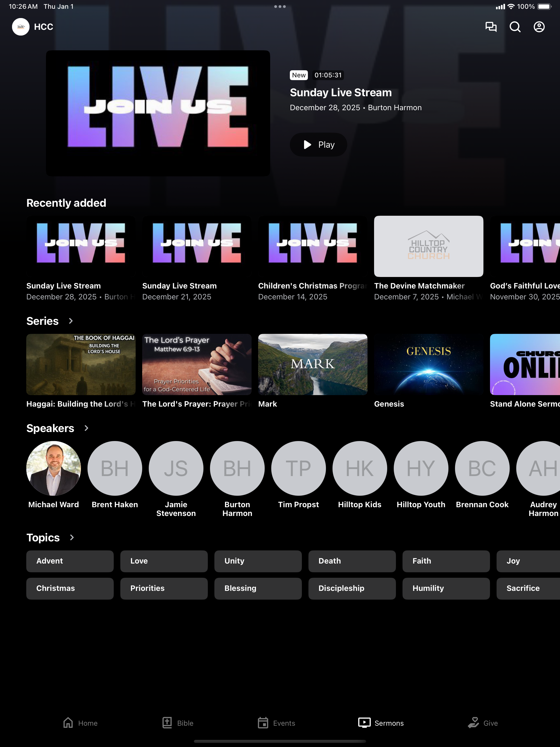Select the Priorities topic
This screenshot has width=560, height=747.
pyautogui.click(x=164, y=588)
